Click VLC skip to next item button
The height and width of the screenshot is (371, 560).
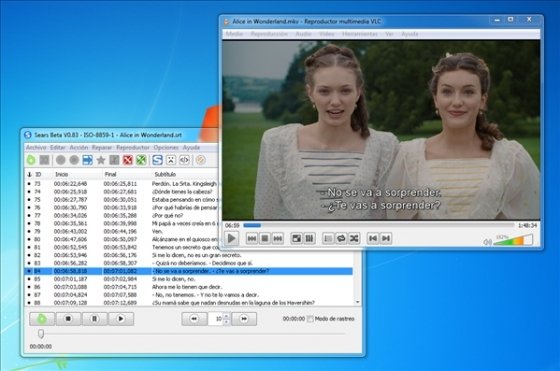386,238
